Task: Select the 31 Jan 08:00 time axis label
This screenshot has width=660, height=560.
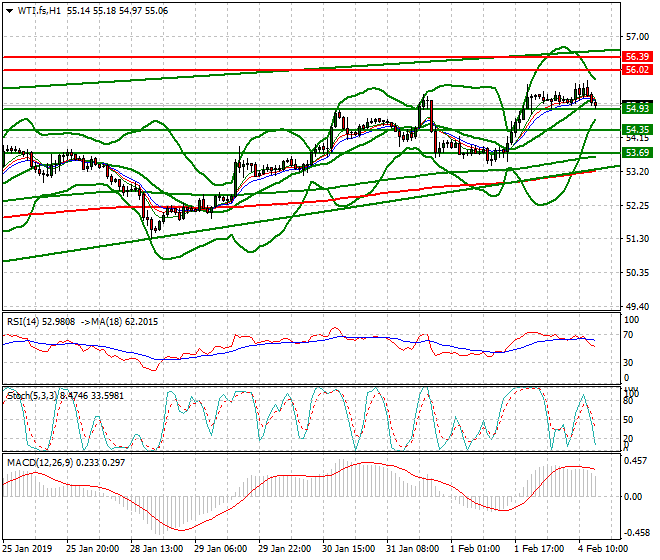Action: click(412, 549)
